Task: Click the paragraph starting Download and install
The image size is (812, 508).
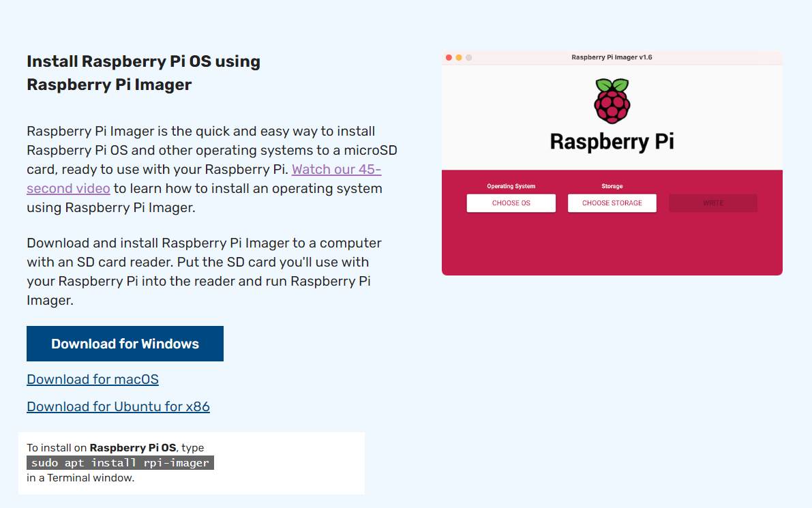Action: 205,271
